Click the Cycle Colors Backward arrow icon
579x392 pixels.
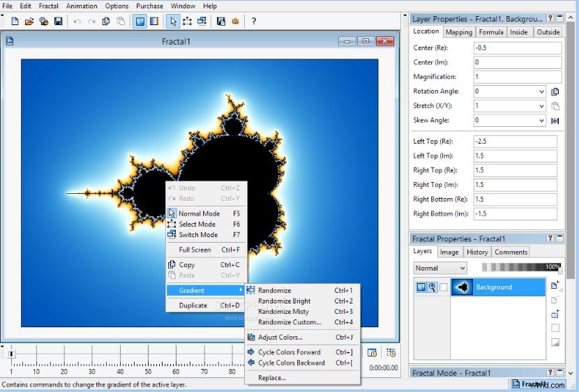[251, 363]
